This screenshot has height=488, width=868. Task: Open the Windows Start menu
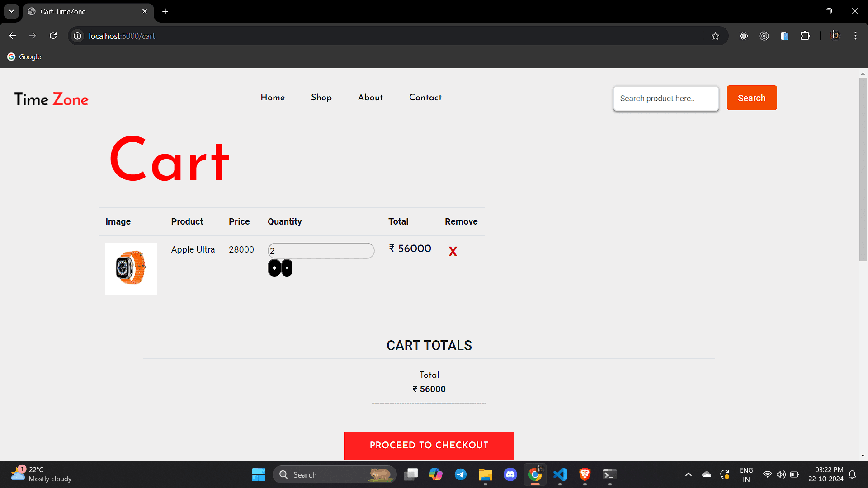pos(259,474)
